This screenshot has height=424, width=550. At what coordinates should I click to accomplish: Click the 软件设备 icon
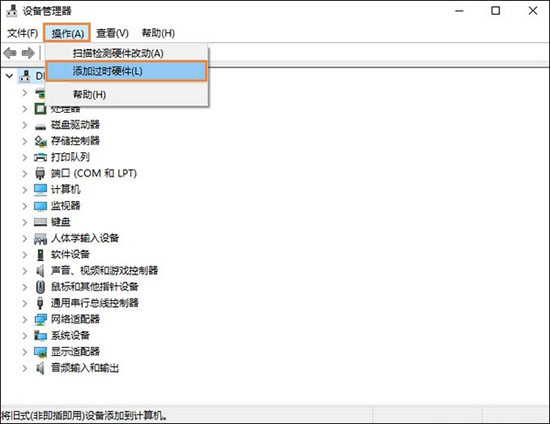click(40, 255)
